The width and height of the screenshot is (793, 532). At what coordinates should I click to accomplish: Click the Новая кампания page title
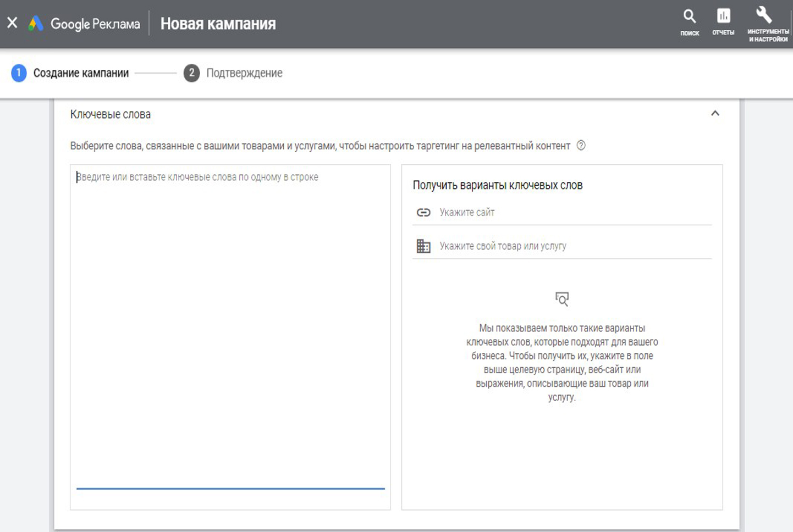click(218, 24)
